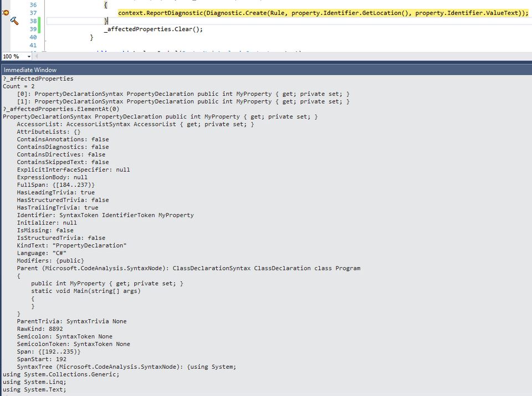
Task: Click the ExplicitInterfaceSpecifier: null line
Action: tap(73, 169)
